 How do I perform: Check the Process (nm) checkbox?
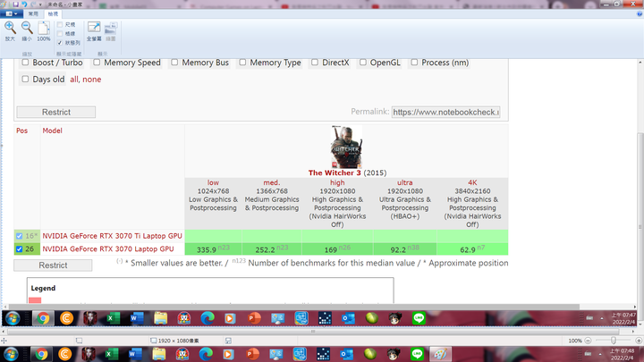[414, 63]
